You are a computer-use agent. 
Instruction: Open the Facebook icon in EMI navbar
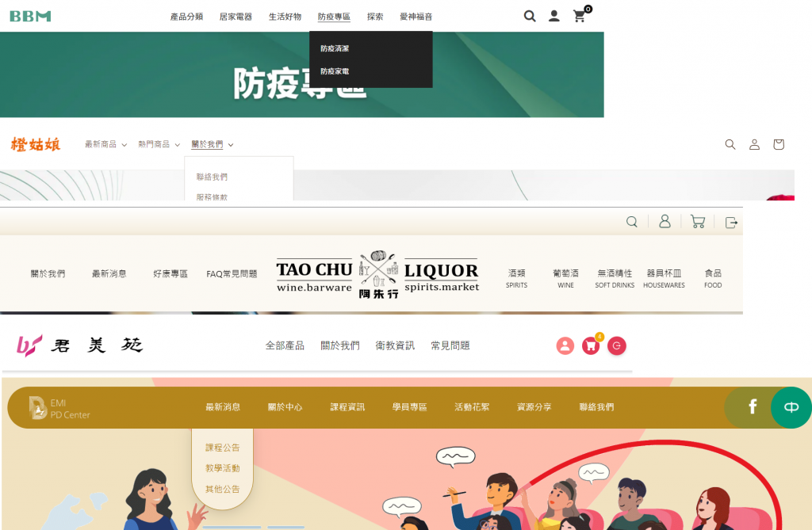(753, 407)
